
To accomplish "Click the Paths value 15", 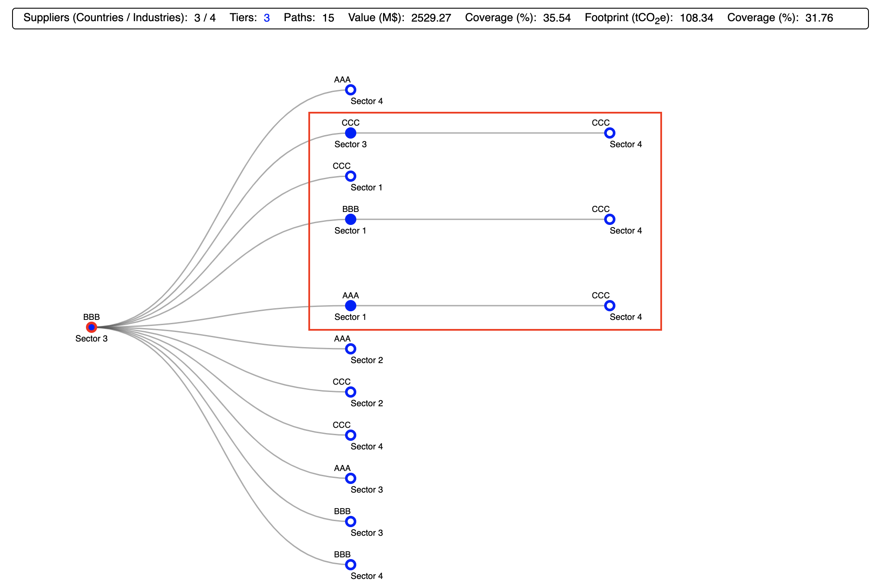I will [x=328, y=18].
